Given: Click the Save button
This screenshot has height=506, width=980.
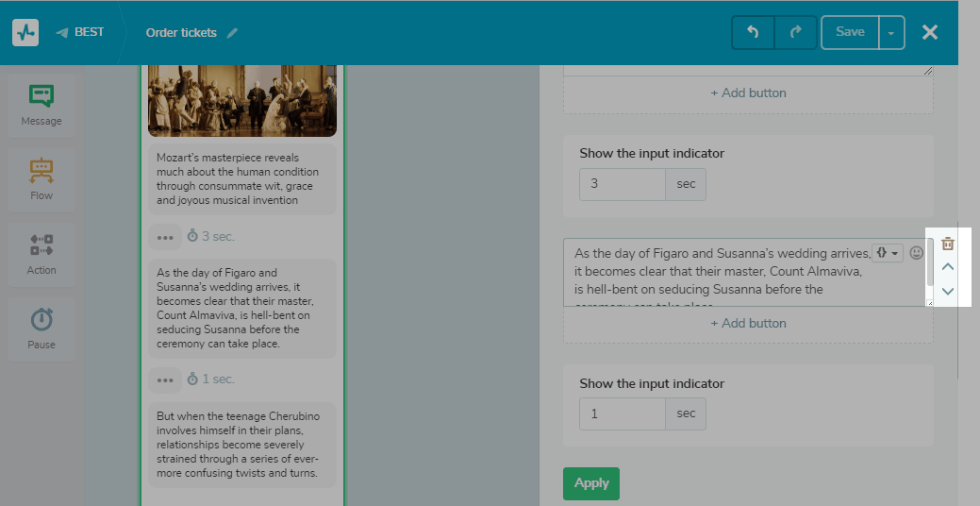Looking at the screenshot, I should point(850,32).
